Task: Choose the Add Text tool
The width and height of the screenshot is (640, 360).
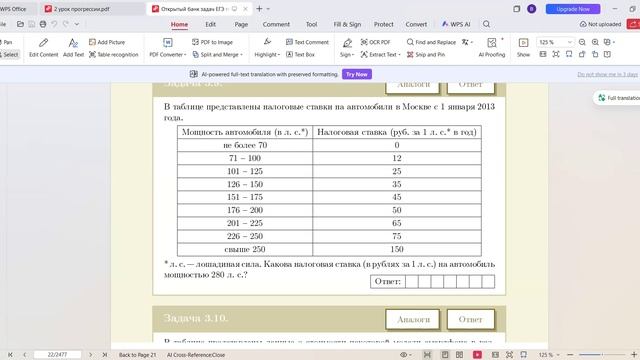Action: coord(73,47)
